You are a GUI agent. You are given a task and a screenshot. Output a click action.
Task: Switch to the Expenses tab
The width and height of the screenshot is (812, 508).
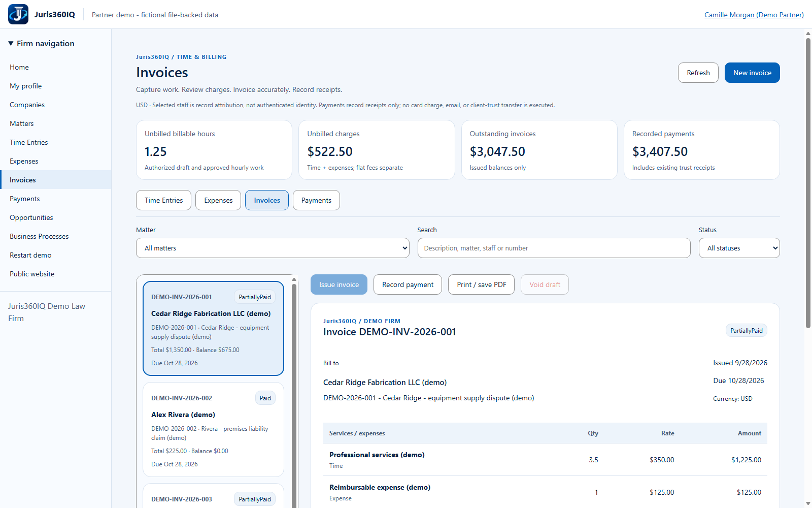point(218,200)
